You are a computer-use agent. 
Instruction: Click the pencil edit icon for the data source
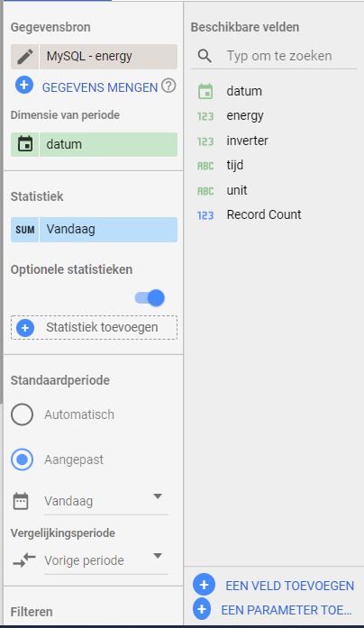(x=25, y=57)
